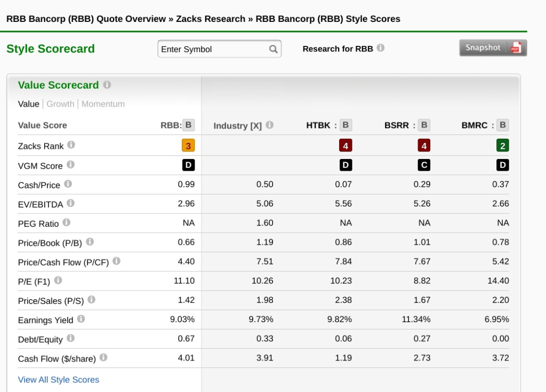Image resolution: width=546 pixels, height=392 pixels.
Task: Click HTBK Price/Sales value 2.38
Action: coord(343,300)
